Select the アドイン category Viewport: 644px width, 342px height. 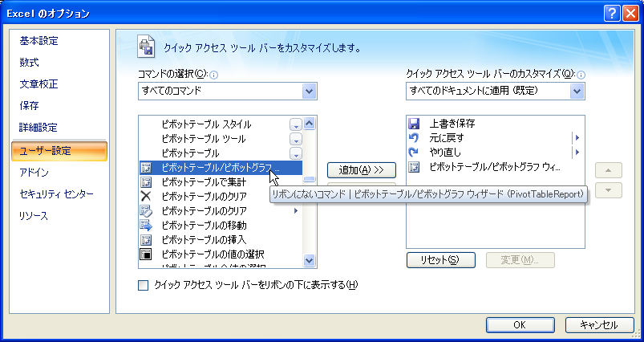tap(34, 173)
